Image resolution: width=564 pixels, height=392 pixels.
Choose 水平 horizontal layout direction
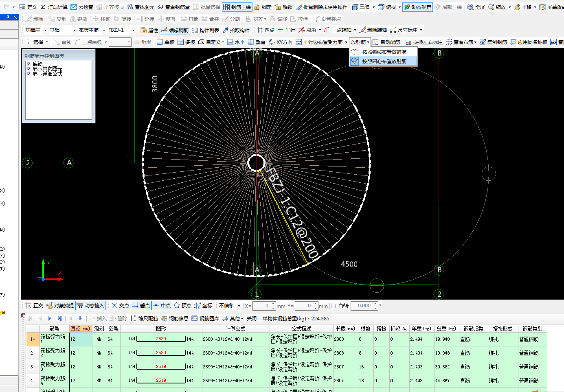236,42
